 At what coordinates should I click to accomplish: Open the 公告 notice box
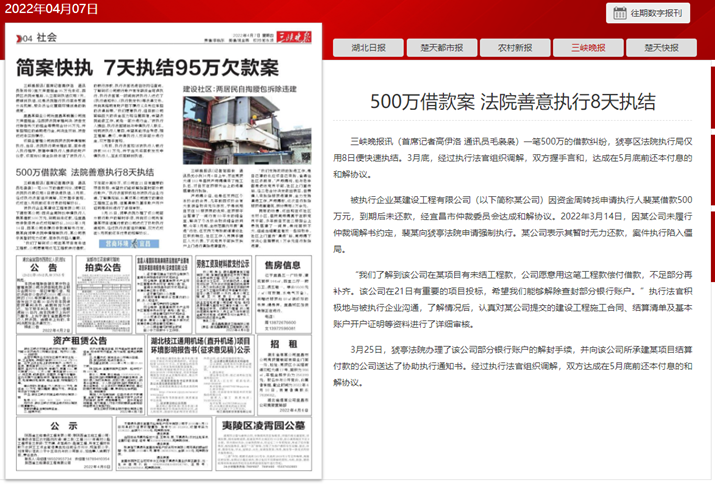pyautogui.click(x=44, y=295)
